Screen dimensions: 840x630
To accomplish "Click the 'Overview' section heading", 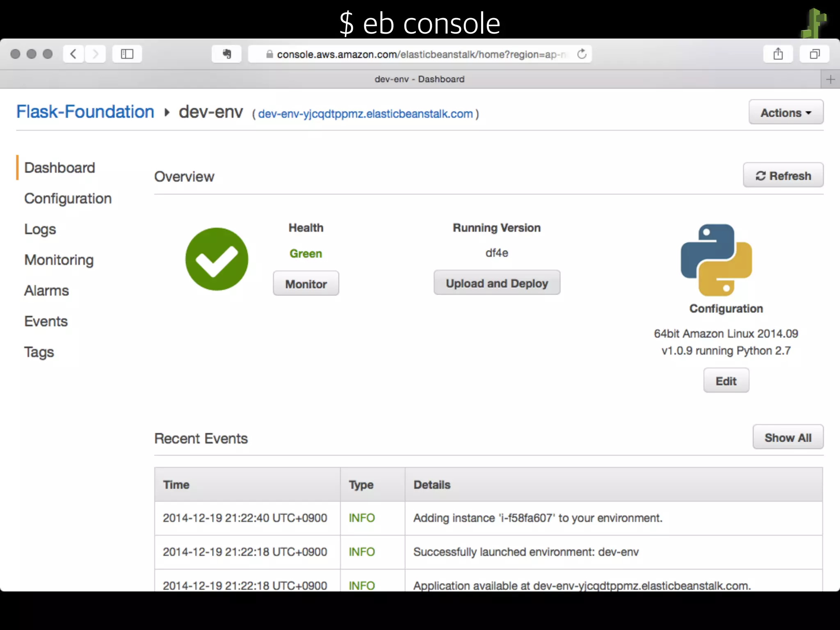I will coord(184,177).
